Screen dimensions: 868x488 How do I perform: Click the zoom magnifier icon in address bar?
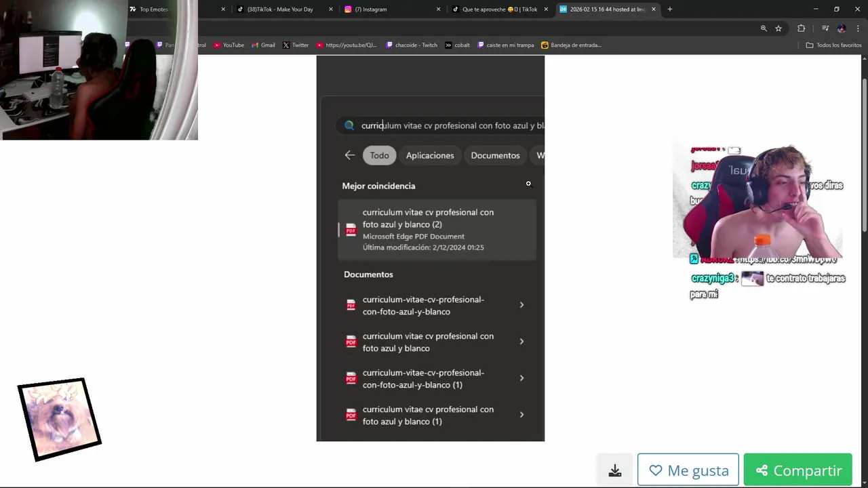click(764, 28)
